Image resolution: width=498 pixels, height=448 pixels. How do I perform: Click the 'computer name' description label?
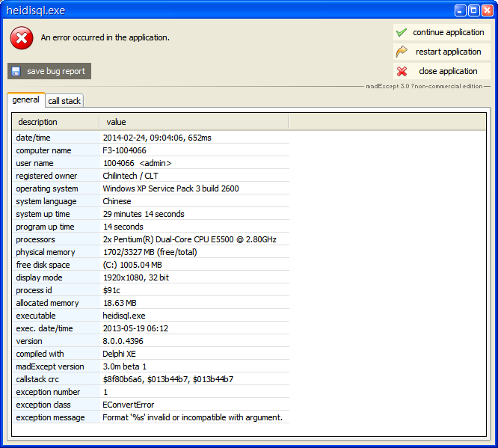43,150
